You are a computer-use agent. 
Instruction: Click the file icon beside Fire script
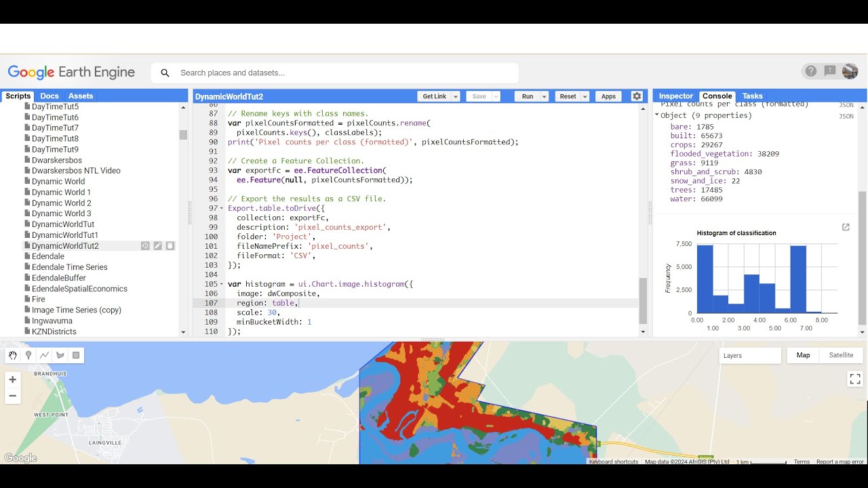(27, 300)
